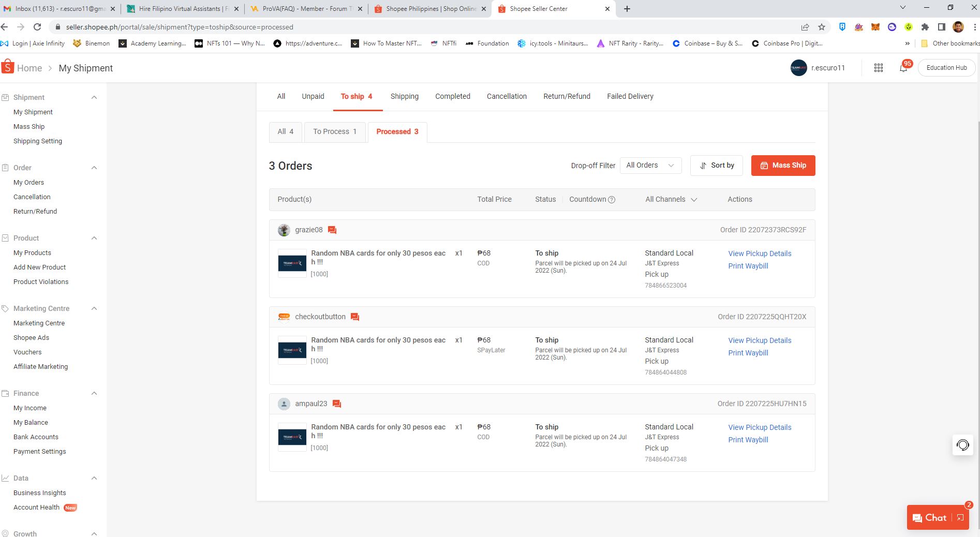Open the Chrome side panel
Image resolution: width=980 pixels, height=537 pixels.
click(x=942, y=27)
